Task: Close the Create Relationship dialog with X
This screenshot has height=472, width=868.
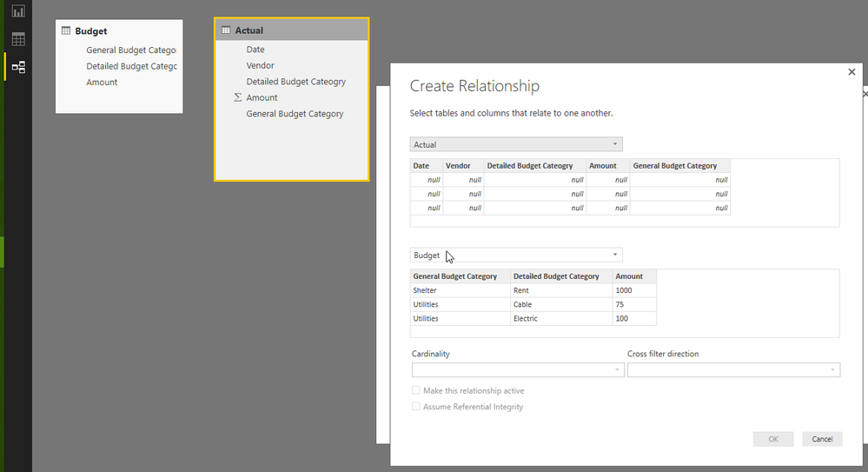Action: pos(851,72)
